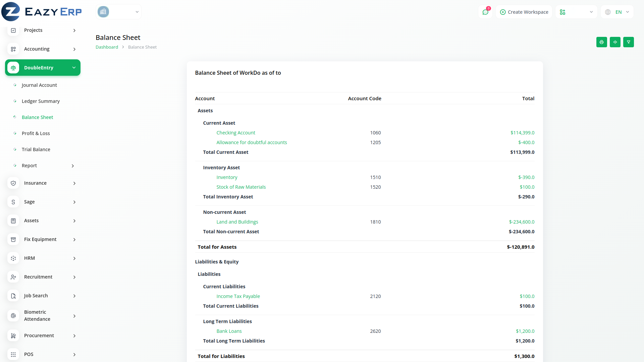The height and width of the screenshot is (362, 644).
Task: Expand the Report submenu chevron
Action: pyautogui.click(x=73, y=166)
